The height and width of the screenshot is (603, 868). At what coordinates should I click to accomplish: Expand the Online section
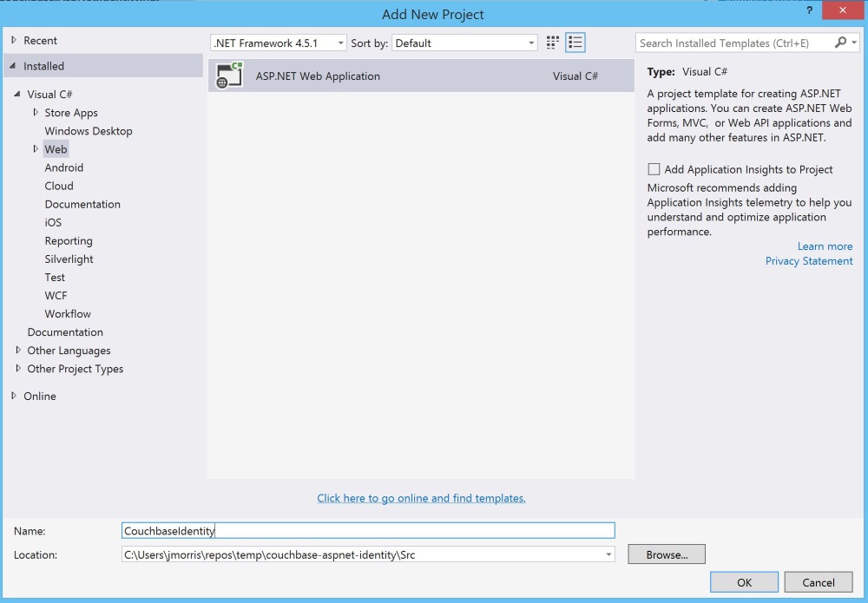[x=14, y=396]
